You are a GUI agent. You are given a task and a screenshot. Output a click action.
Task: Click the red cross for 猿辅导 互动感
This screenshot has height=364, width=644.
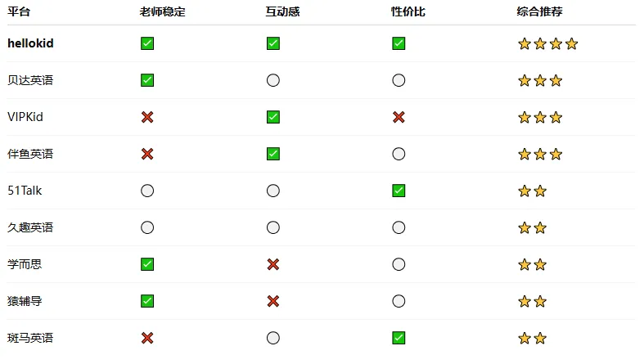coord(273,301)
